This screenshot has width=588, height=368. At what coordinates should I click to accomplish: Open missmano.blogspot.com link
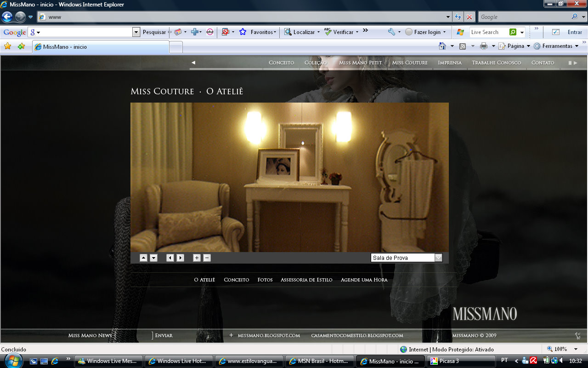269,335
